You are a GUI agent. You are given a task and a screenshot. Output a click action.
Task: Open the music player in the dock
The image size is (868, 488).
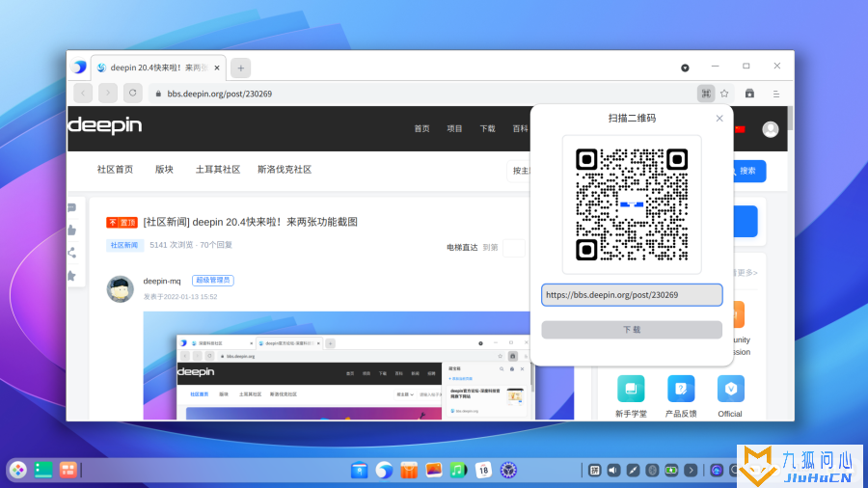[458, 471]
